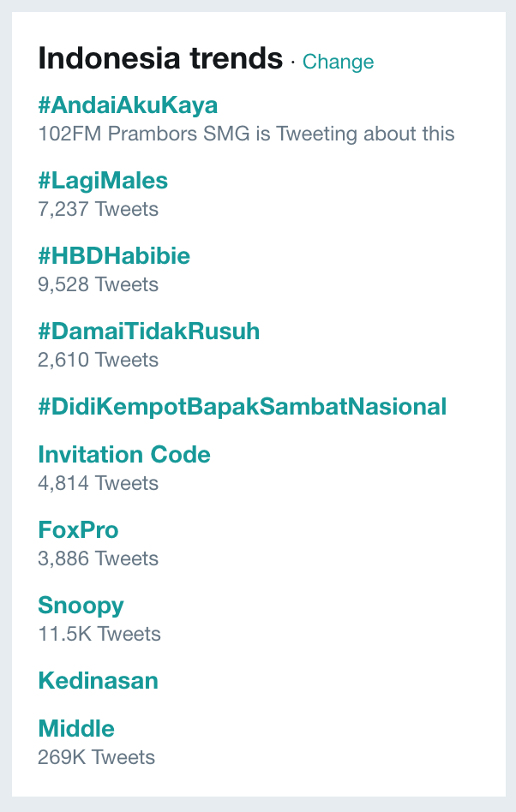
Task: Select the Snoopy trend
Action: click(81, 606)
